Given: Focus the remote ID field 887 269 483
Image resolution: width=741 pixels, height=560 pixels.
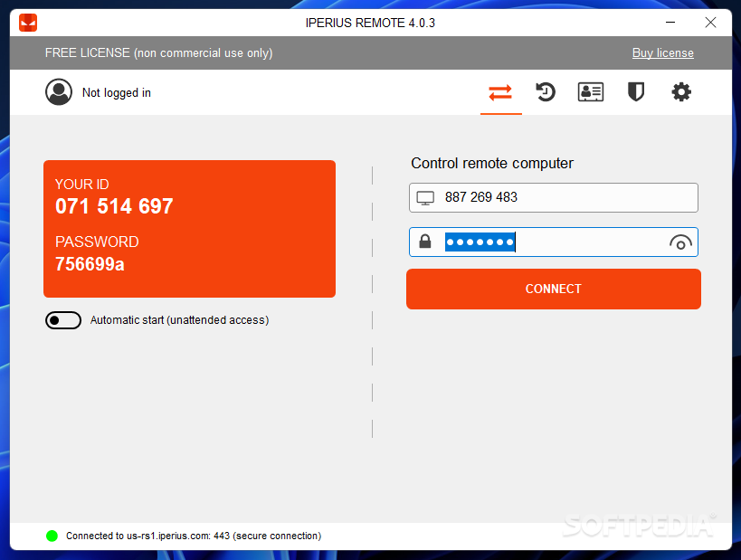Looking at the screenshot, I should pyautogui.click(x=554, y=197).
